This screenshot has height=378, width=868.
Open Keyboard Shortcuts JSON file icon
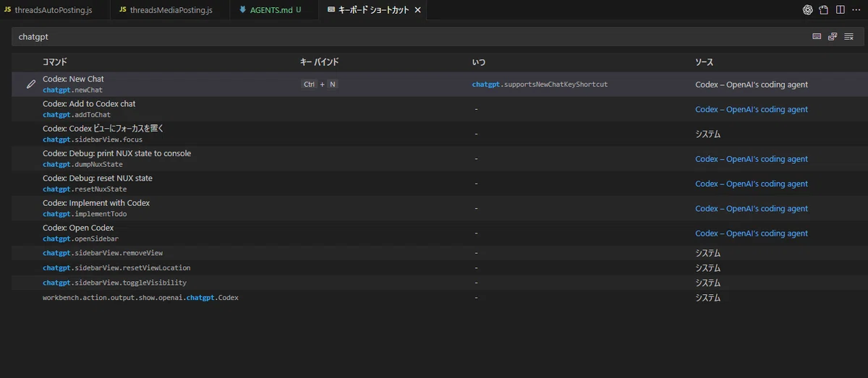coord(824,10)
